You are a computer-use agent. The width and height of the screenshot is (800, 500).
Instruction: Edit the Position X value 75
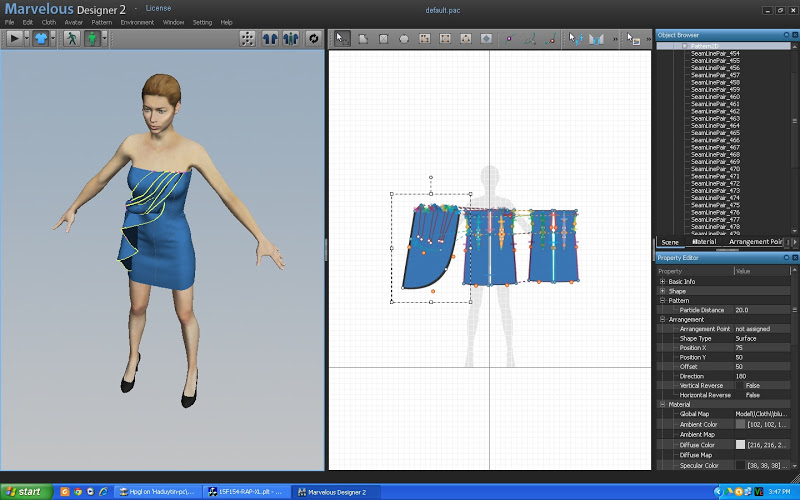coord(762,348)
